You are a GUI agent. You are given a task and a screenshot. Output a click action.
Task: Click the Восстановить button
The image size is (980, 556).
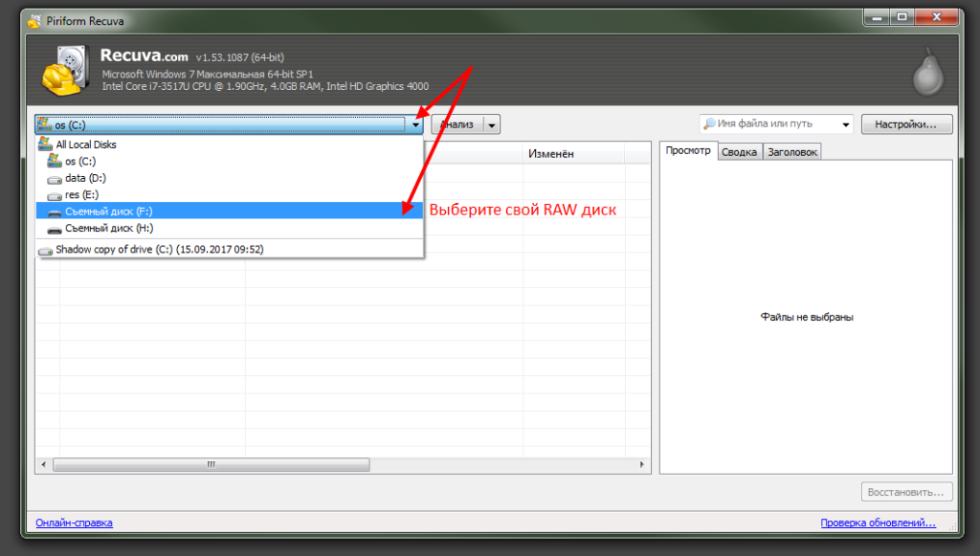tap(906, 492)
